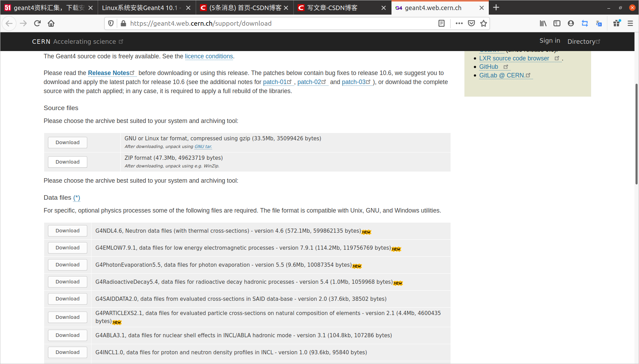Close the Linux系统安装Geant4 tab
Image resolution: width=639 pixels, height=364 pixels.
(188, 8)
